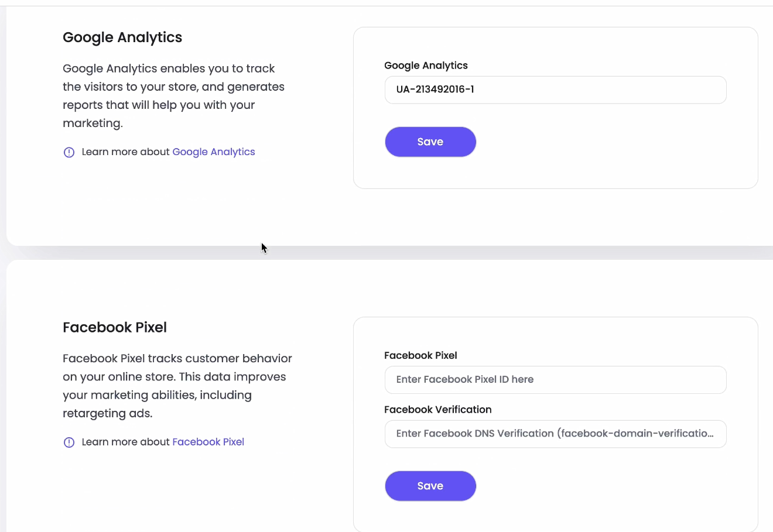Select the Facebook DNS Verification input field
This screenshot has width=773, height=532.
[555, 434]
